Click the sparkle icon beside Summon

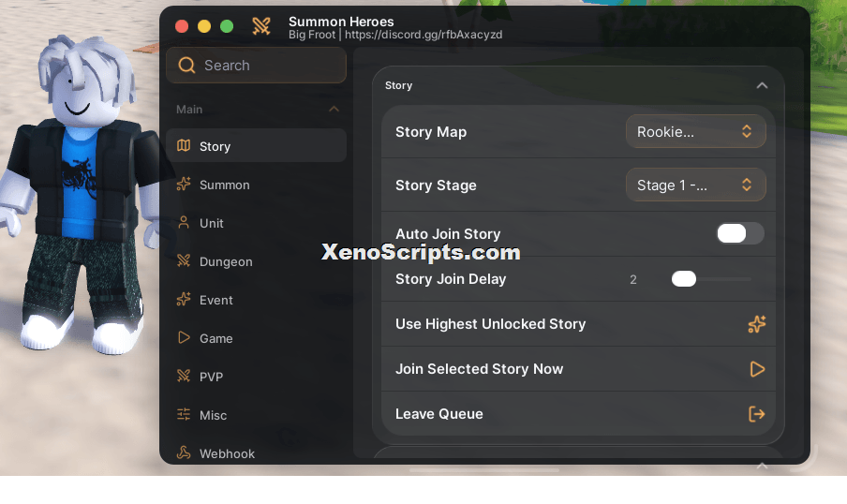(184, 184)
